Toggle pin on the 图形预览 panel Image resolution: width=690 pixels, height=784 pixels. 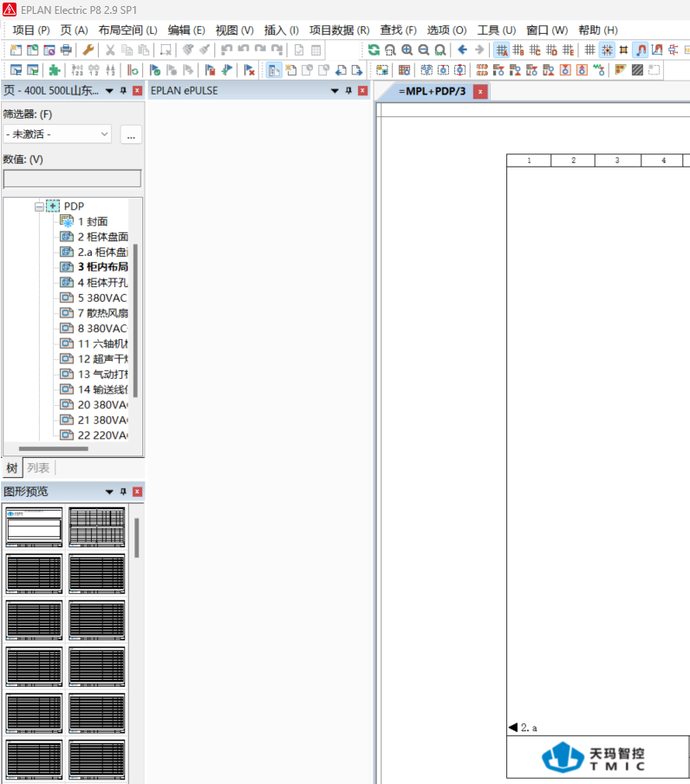point(123,492)
